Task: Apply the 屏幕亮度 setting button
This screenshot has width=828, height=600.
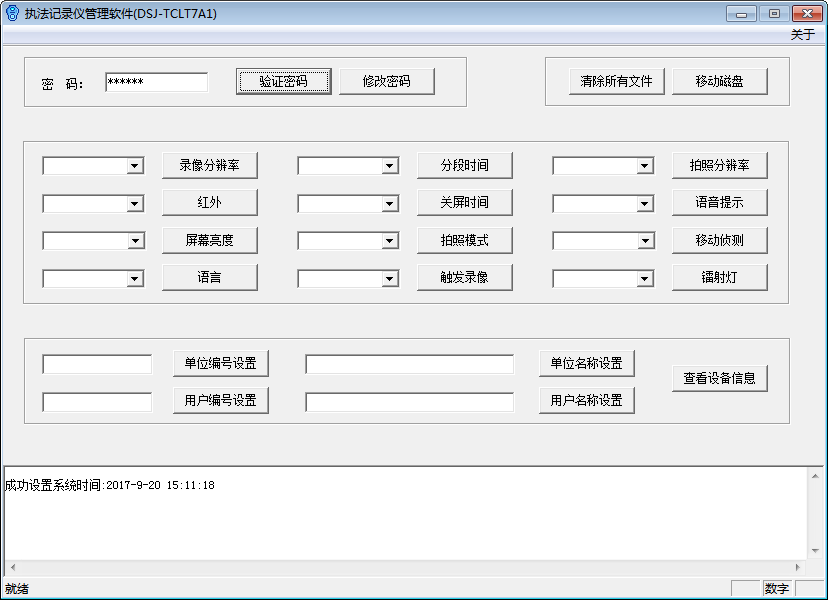Action: [209, 241]
